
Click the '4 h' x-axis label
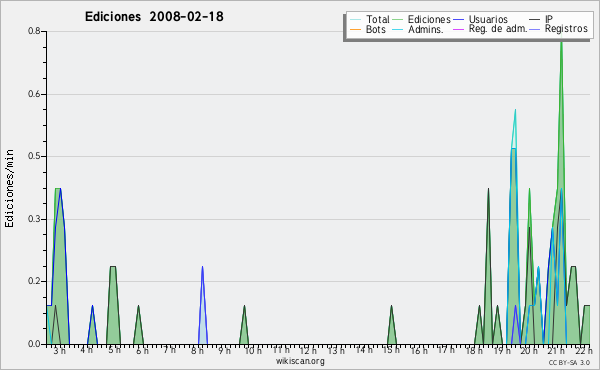click(86, 350)
